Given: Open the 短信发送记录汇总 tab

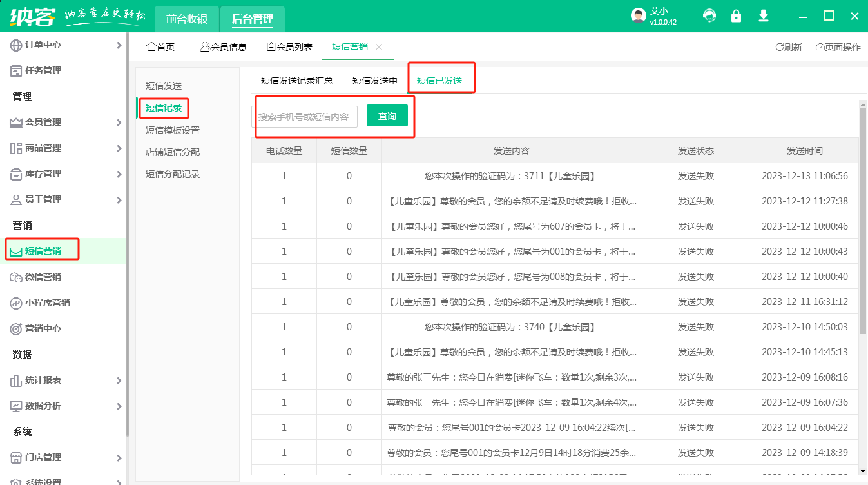Looking at the screenshot, I should tap(296, 81).
